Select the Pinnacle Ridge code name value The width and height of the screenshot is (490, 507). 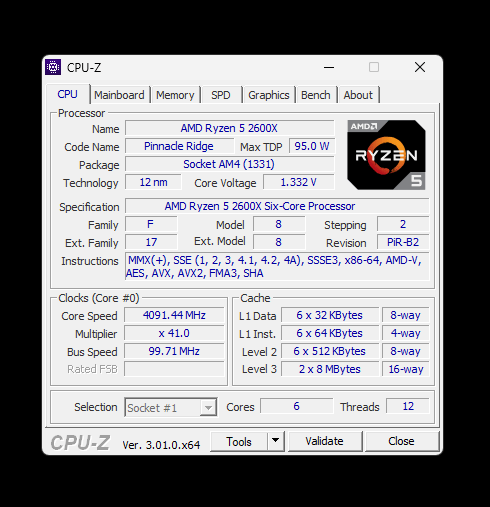[179, 146]
